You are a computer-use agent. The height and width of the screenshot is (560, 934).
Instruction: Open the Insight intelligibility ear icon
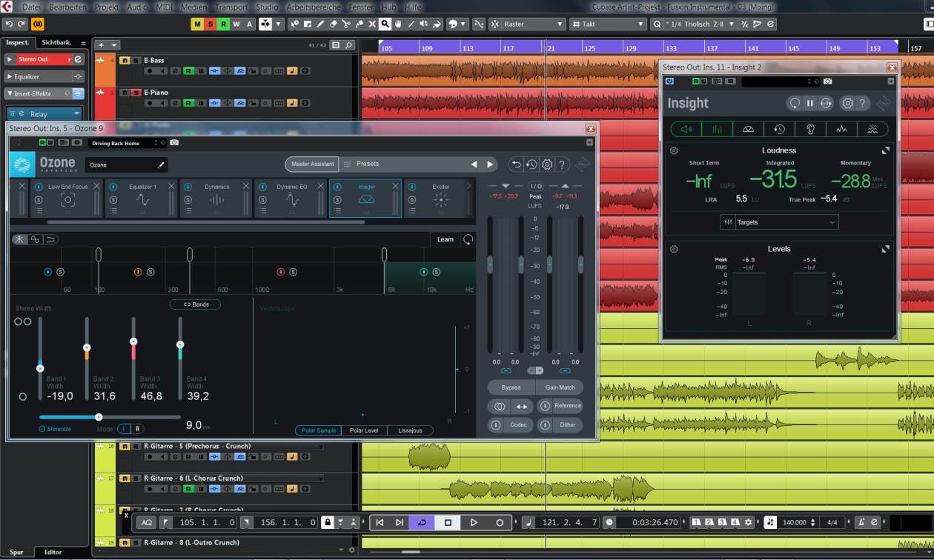tap(810, 129)
